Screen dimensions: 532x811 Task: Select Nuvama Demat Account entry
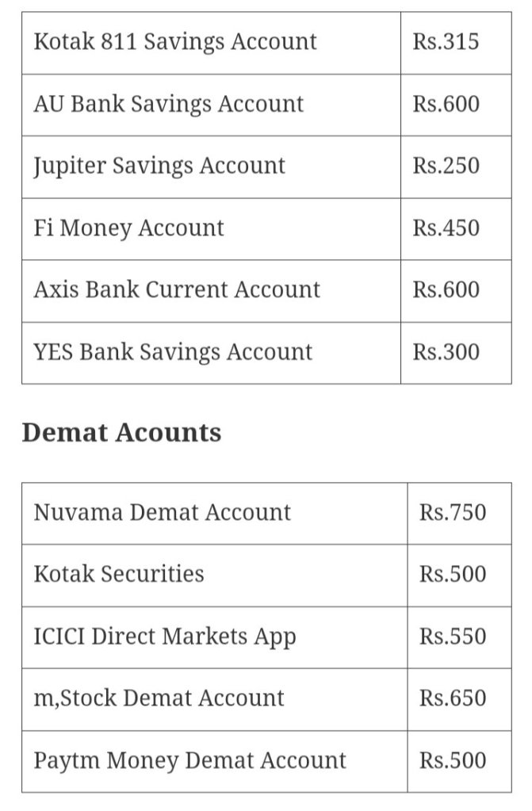(x=163, y=513)
